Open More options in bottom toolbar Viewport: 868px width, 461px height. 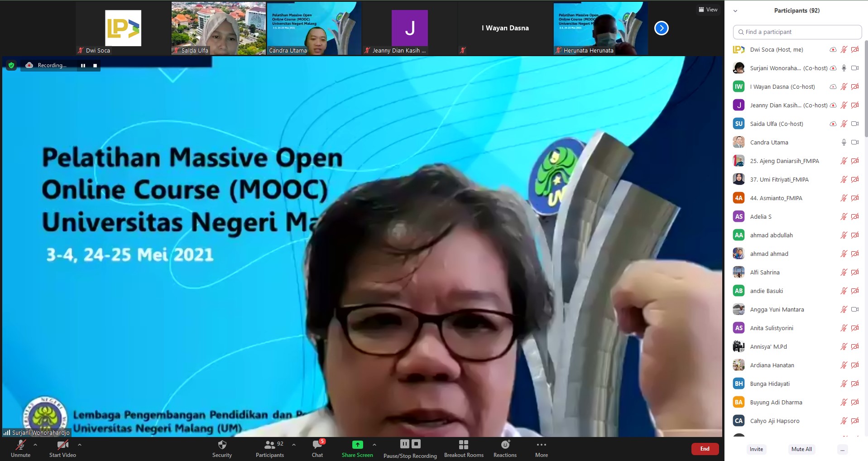point(542,448)
